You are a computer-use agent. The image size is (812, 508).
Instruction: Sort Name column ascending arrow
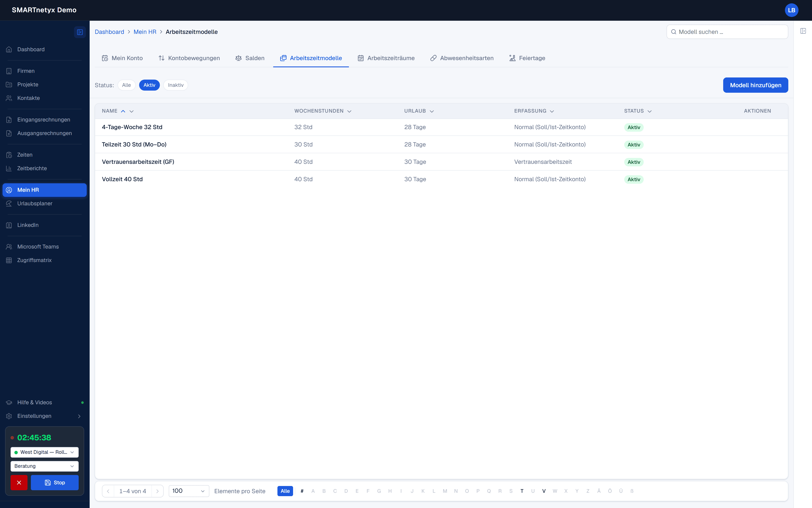[x=123, y=111]
